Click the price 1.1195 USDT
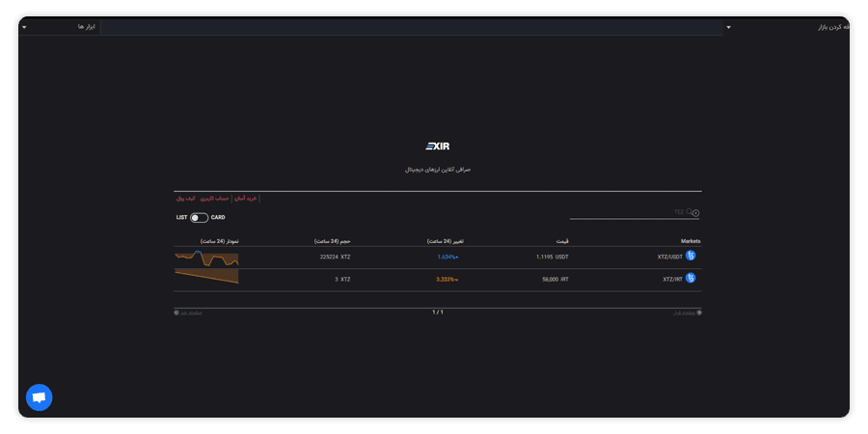This screenshot has height=434, width=868. [553, 257]
